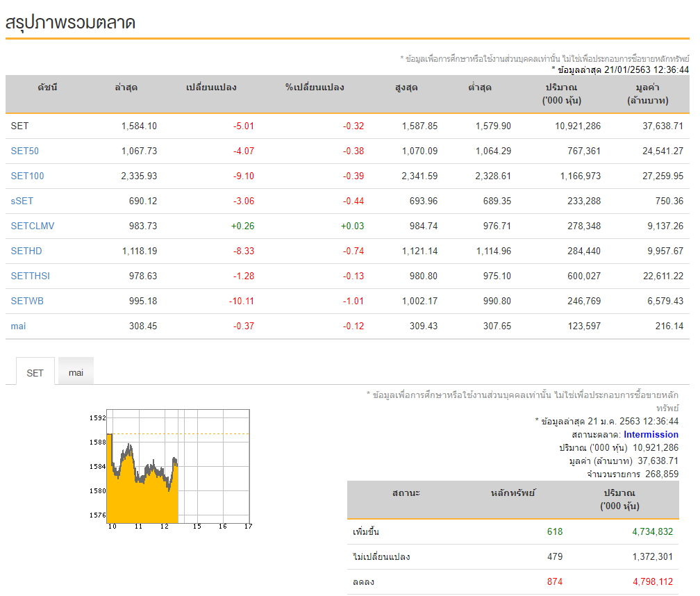The image size is (700, 596).
Task: Select SET50 latest value 1,067.73
Action: [139, 151]
